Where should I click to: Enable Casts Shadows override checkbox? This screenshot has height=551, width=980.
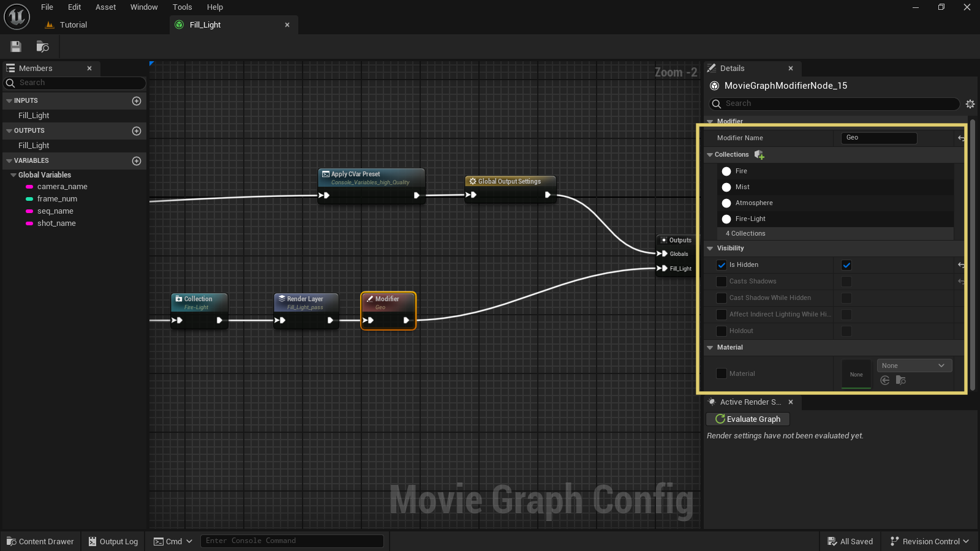point(722,282)
